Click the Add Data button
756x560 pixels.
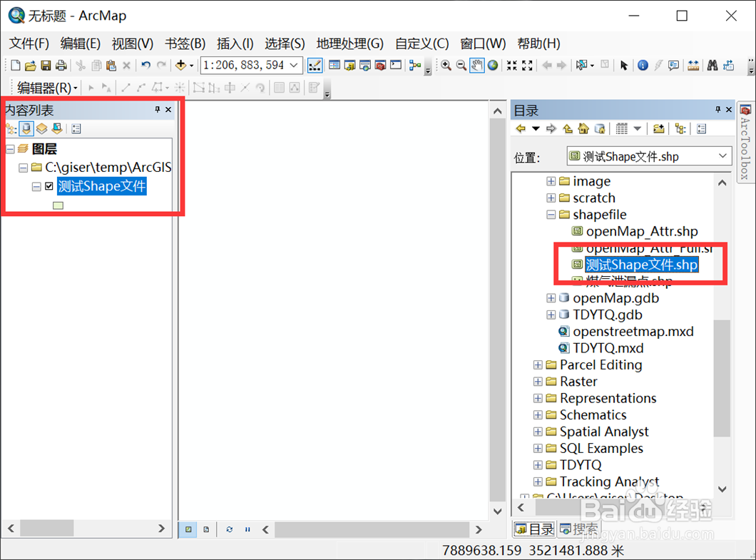[181, 65]
